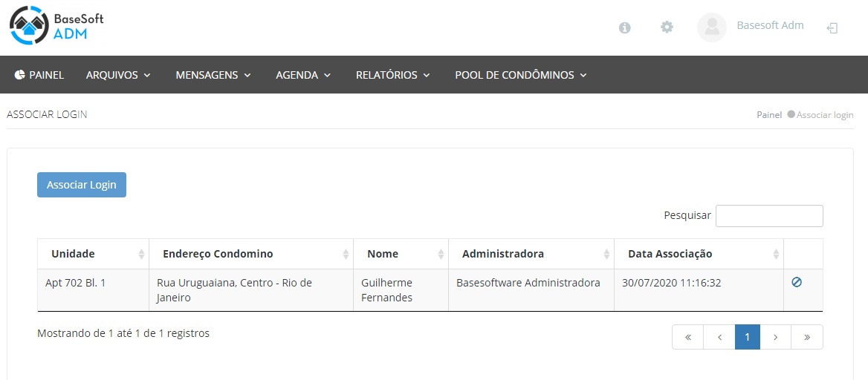This screenshot has height=380, width=868.
Task: Click the BaseSoft ADM logo
Action: [56, 27]
